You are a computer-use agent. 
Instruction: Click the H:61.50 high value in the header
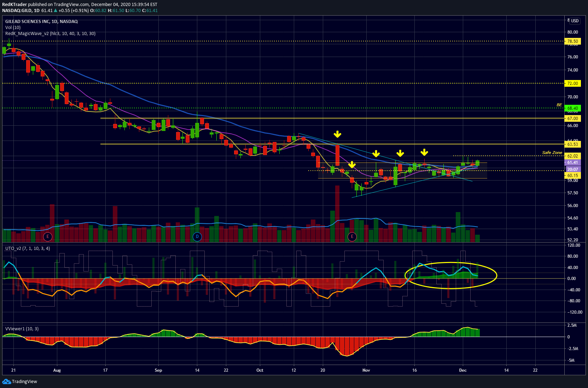(x=116, y=10)
